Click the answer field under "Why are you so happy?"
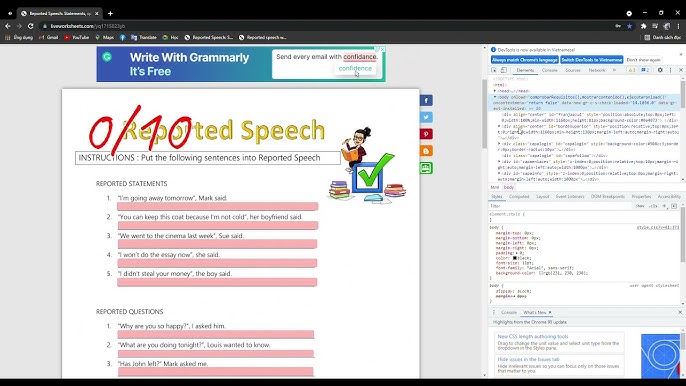This screenshot has height=386, width=686. coord(216,334)
